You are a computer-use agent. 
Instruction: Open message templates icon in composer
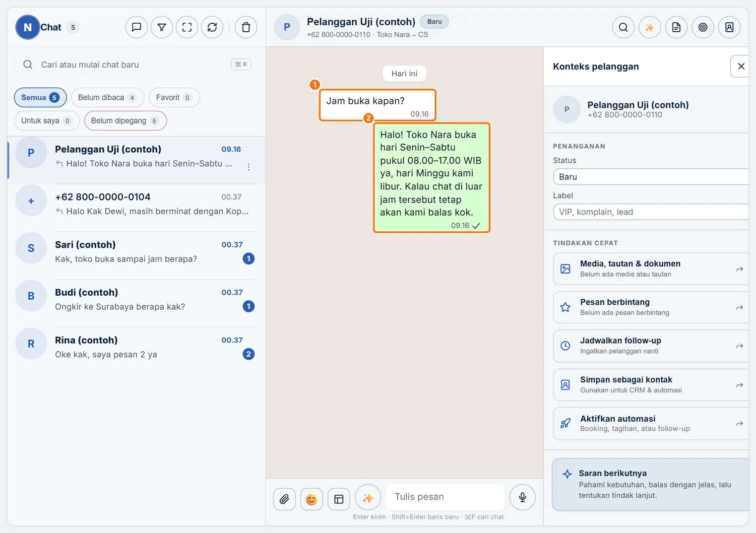tap(339, 499)
